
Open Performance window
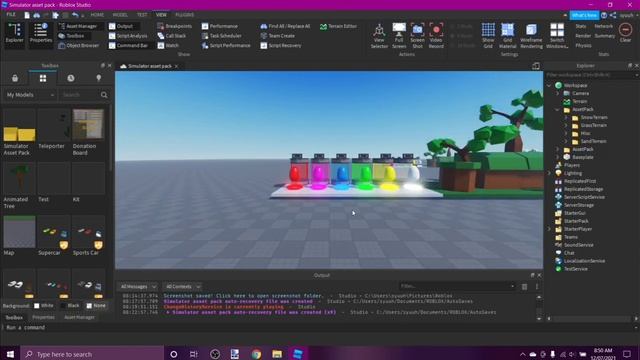pyautogui.click(x=220, y=26)
